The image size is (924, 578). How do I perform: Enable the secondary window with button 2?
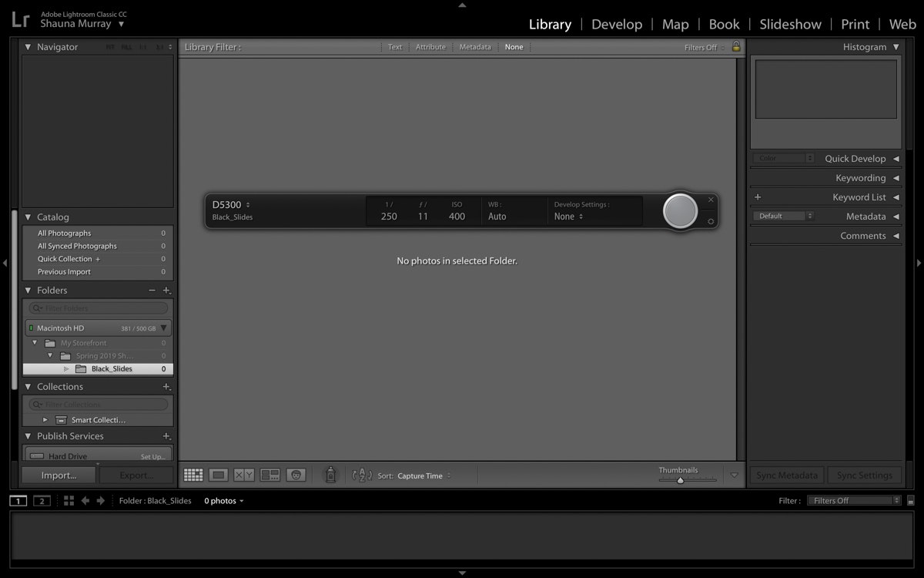(x=42, y=500)
